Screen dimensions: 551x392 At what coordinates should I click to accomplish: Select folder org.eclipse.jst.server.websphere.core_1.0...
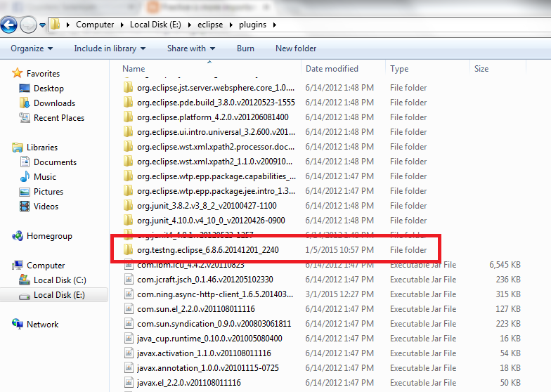tap(216, 88)
